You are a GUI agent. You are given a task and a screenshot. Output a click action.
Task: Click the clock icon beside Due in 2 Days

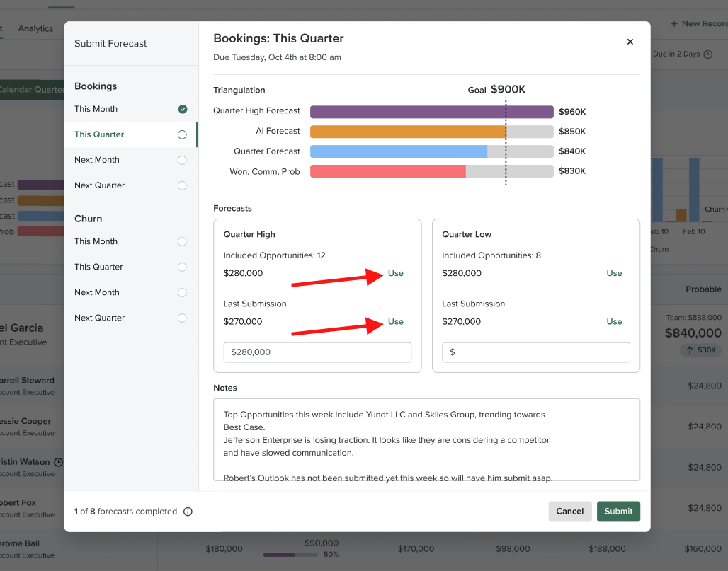(x=707, y=54)
